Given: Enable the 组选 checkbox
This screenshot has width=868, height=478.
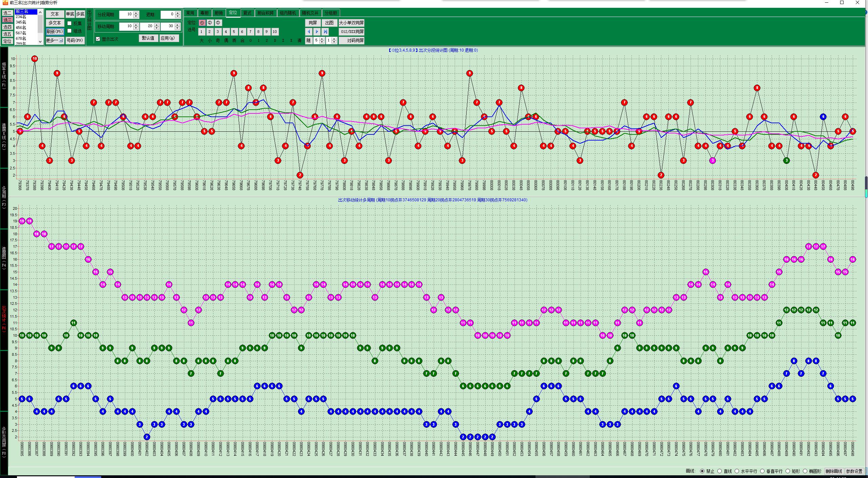Looking at the screenshot, I should point(70,31).
